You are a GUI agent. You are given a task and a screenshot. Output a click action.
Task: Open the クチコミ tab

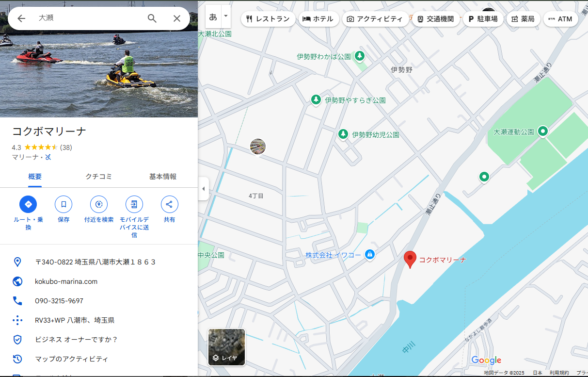click(99, 177)
